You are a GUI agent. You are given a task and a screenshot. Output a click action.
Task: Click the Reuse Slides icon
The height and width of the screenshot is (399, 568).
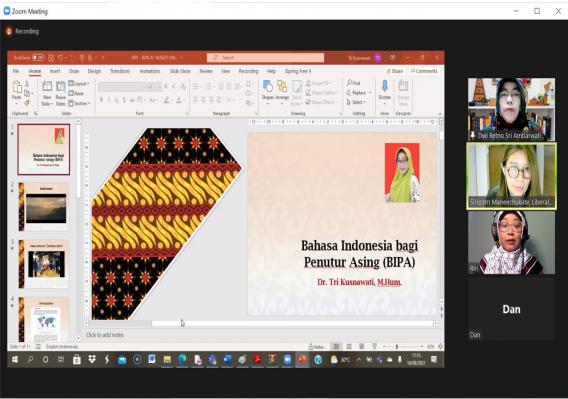coord(60,87)
